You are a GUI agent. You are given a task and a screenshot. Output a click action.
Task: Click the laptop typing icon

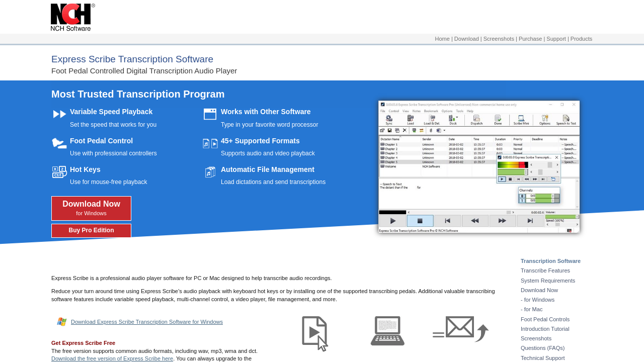(387, 331)
